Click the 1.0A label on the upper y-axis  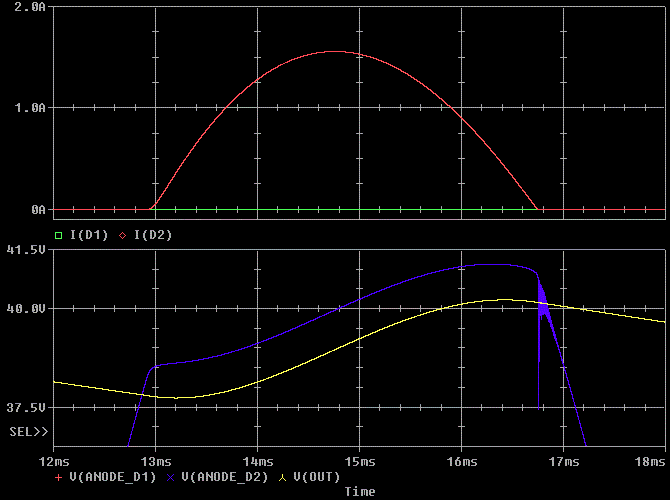(x=33, y=107)
